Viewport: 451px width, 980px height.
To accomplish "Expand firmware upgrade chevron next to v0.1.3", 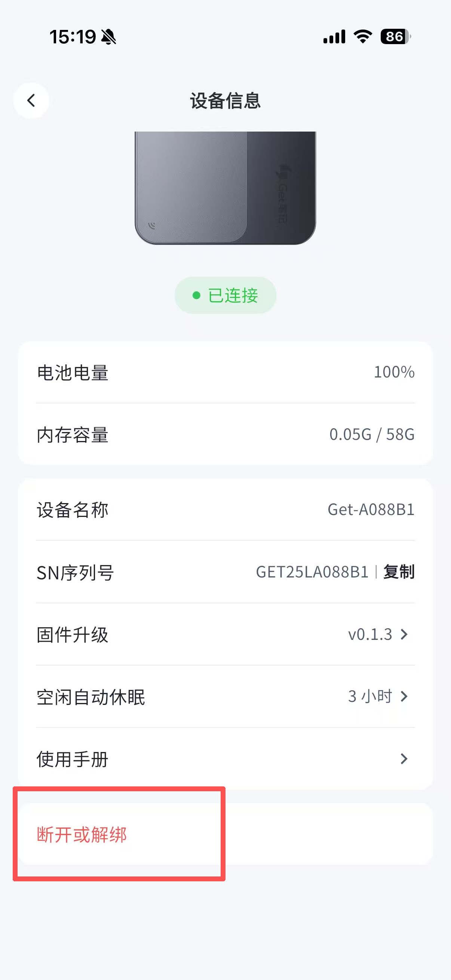I will (x=404, y=635).
